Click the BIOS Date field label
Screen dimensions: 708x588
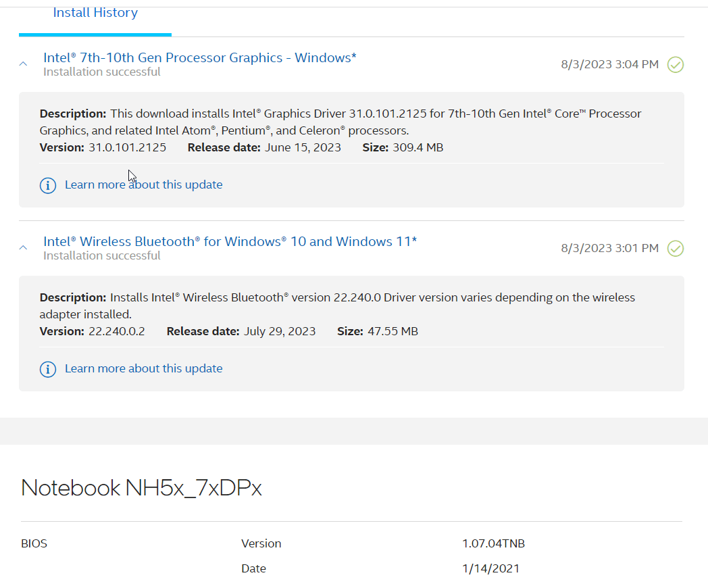[253, 568]
